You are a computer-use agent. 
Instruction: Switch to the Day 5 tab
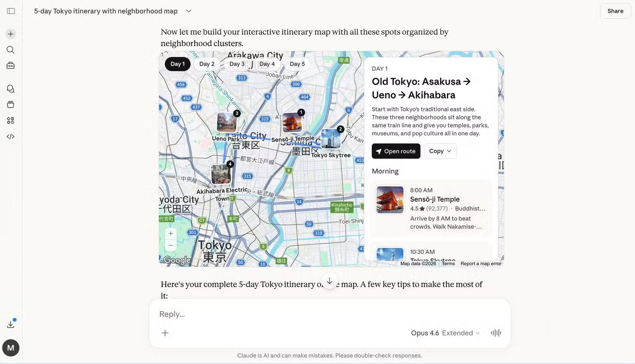tap(297, 64)
